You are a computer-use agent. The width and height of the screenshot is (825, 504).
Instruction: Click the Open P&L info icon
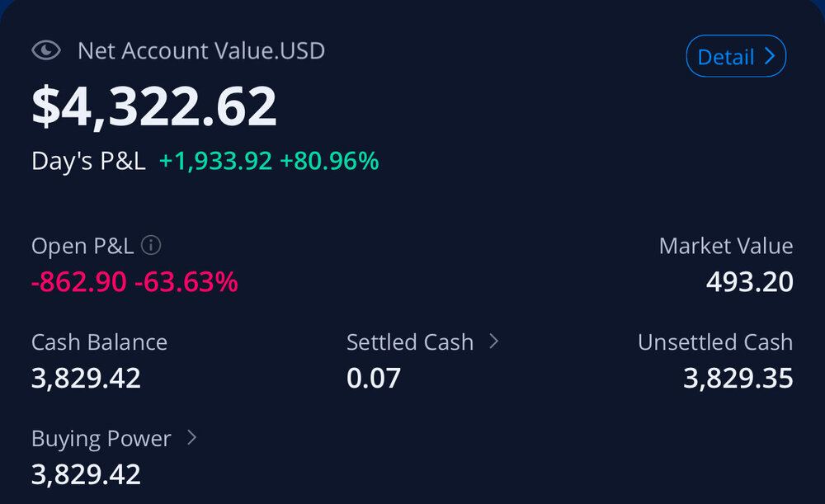(150, 246)
